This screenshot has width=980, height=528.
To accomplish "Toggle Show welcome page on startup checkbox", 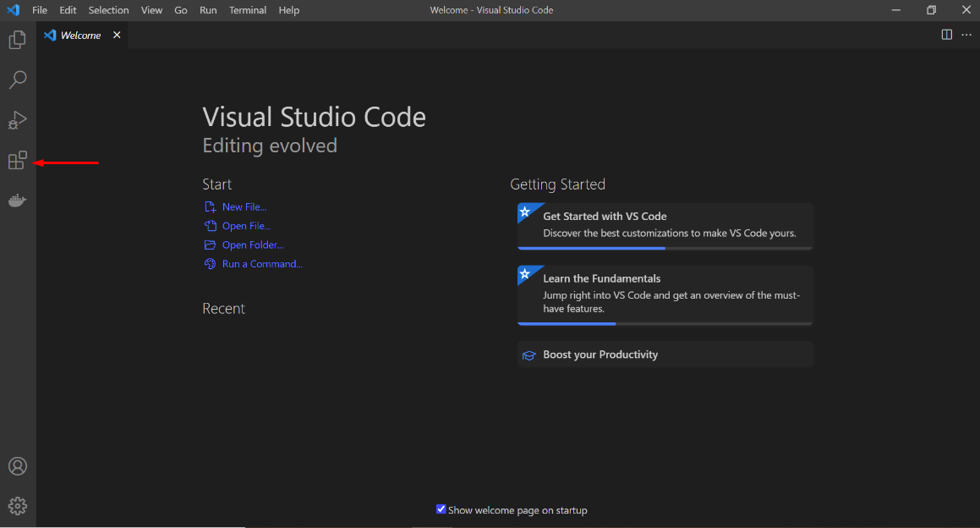I will click(441, 509).
